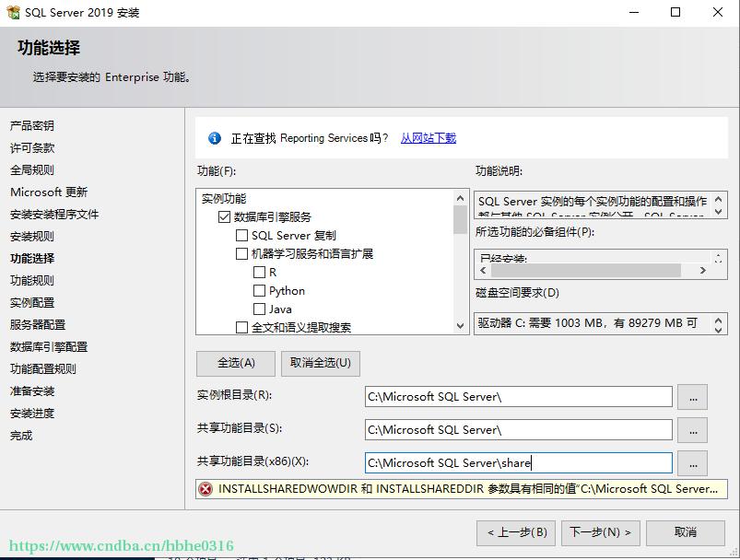Click the 实例功能 tree header
Viewport: 740px width, 560px height.
(x=224, y=199)
